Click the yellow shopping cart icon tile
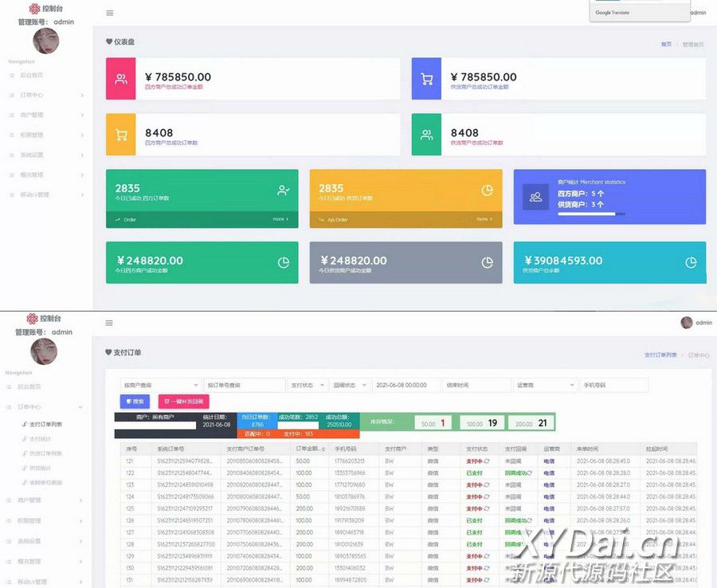717x588 pixels. (121, 135)
